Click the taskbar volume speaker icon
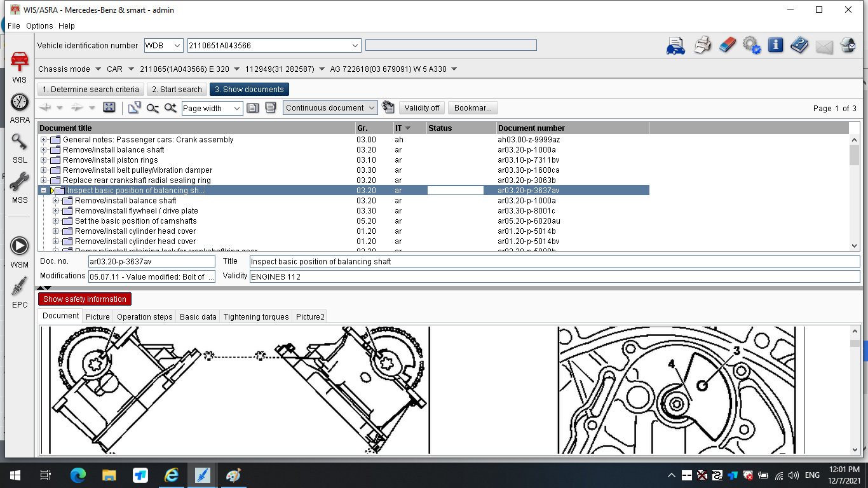 click(x=793, y=475)
